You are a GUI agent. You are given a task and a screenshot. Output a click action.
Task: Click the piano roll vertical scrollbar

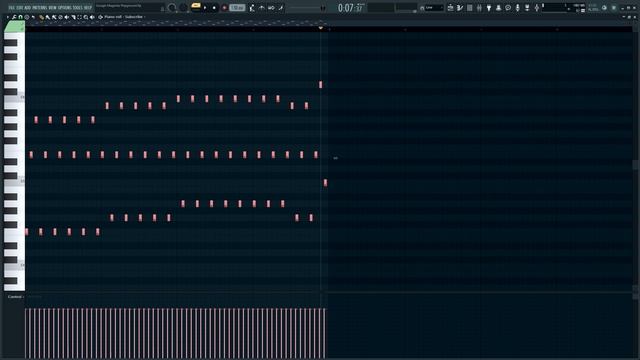636,164
